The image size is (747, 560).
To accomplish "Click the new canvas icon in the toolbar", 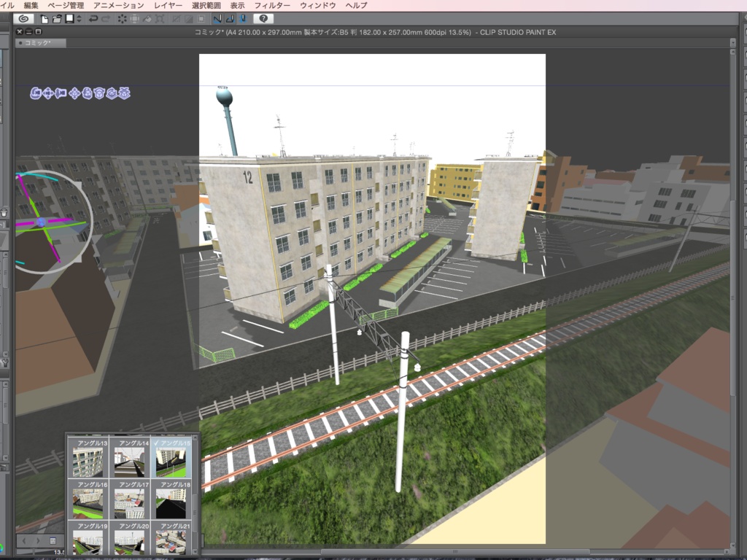I will click(45, 20).
